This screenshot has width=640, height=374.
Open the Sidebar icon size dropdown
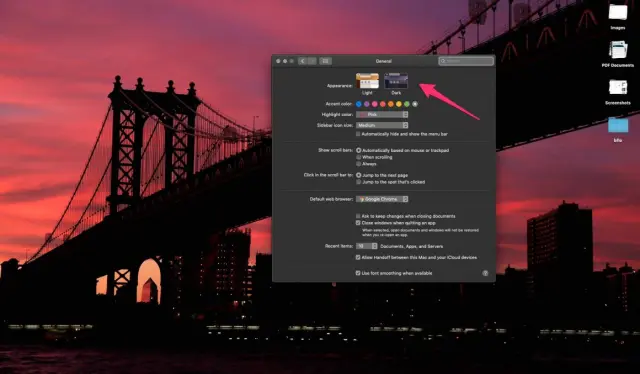tap(382, 125)
